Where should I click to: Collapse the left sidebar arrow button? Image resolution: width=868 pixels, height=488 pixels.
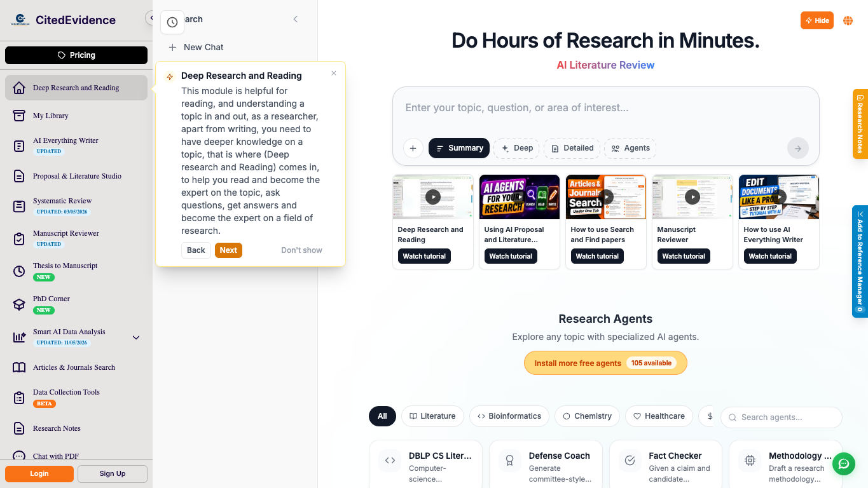point(150,18)
